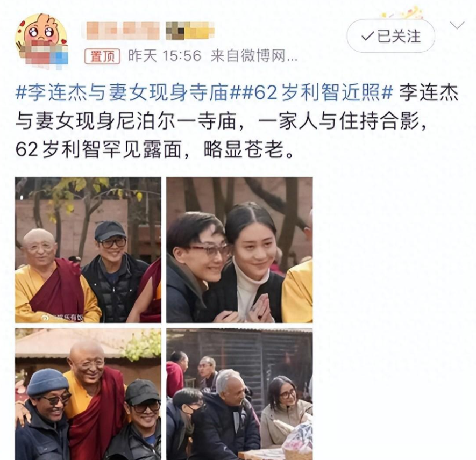Viewport: 476px width, 460px height.
Task: Click the checkmark inside 已关注 button
Action: pos(368,37)
